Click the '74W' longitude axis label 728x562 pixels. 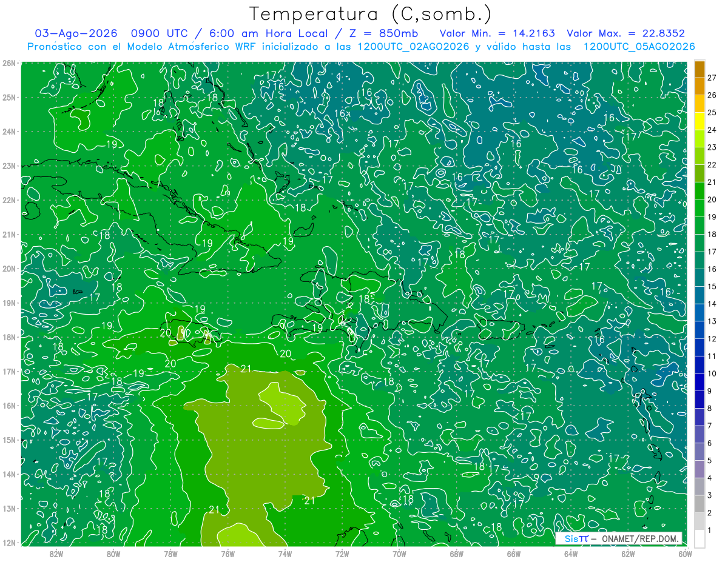tap(285, 553)
